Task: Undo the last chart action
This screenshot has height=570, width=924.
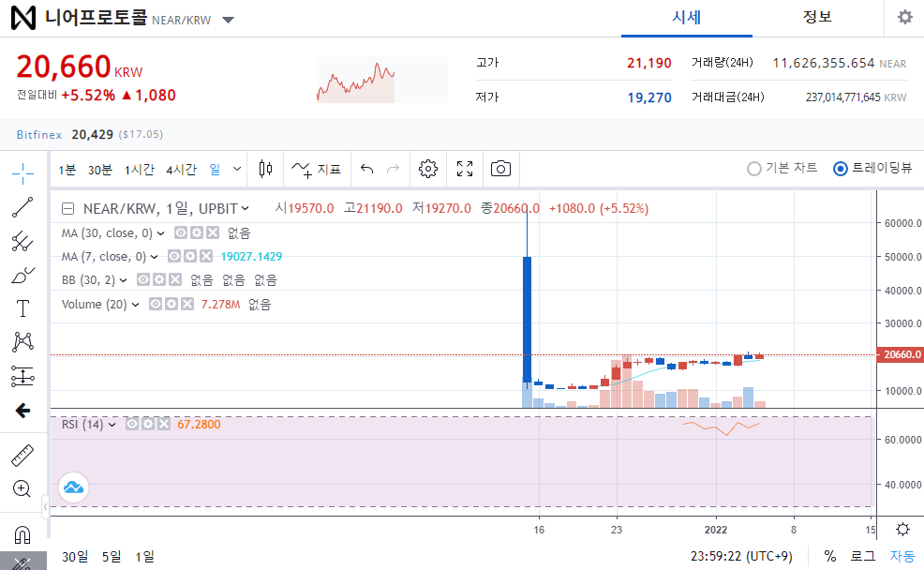Action: (x=367, y=169)
